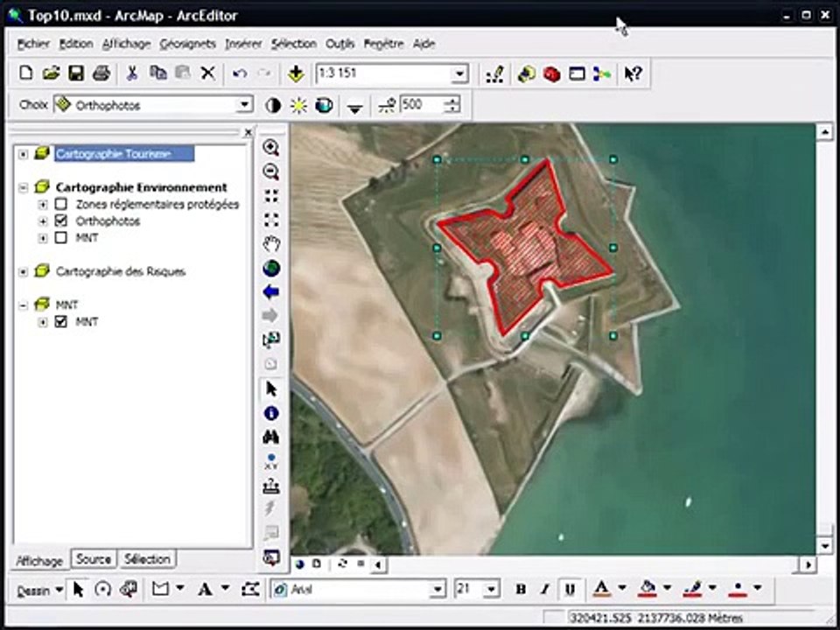Switch to the Source tab

point(94,559)
